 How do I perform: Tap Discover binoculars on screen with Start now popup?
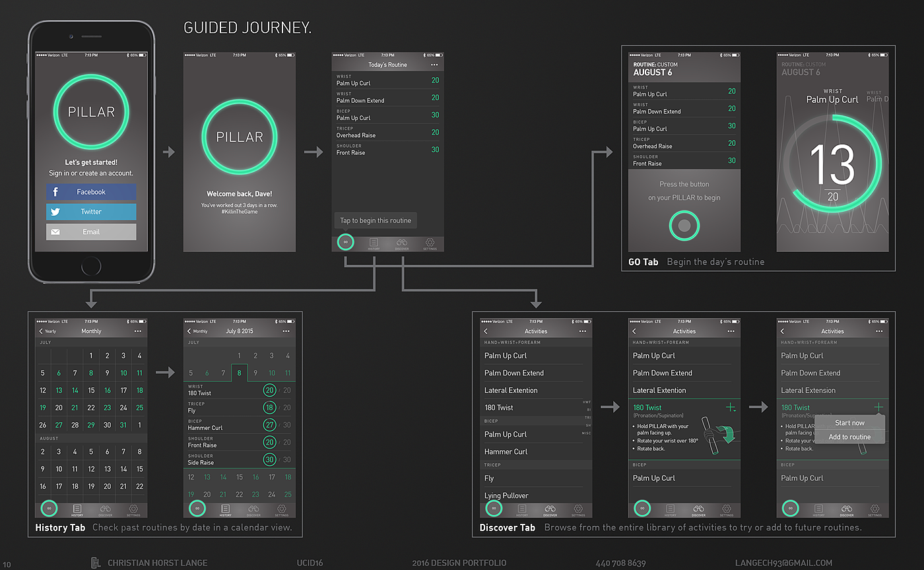coord(847,509)
